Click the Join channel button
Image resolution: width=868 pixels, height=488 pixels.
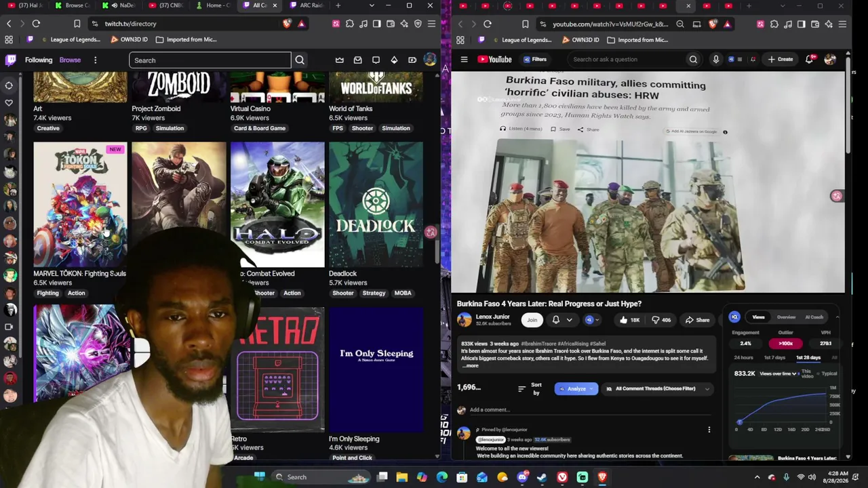(x=532, y=320)
